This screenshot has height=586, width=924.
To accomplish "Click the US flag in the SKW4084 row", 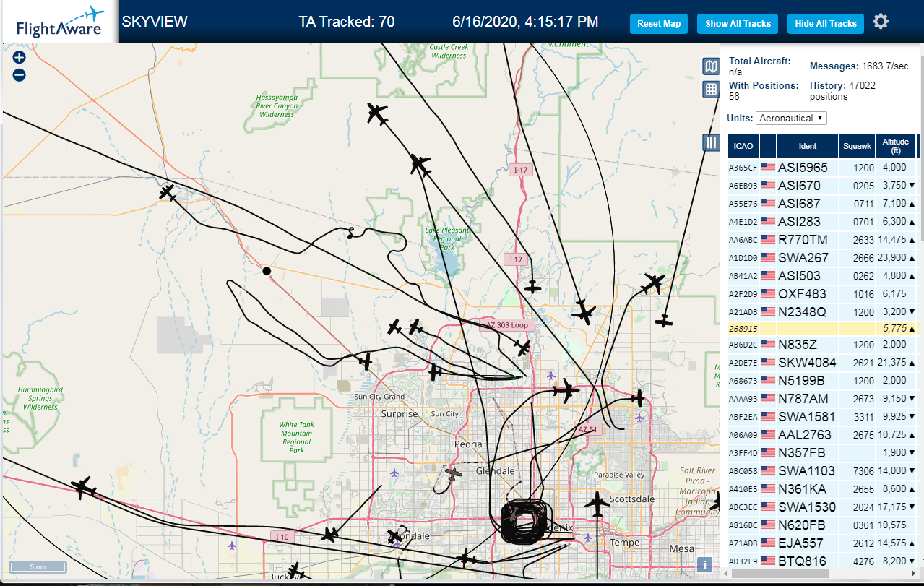I will pyautogui.click(x=768, y=363).
